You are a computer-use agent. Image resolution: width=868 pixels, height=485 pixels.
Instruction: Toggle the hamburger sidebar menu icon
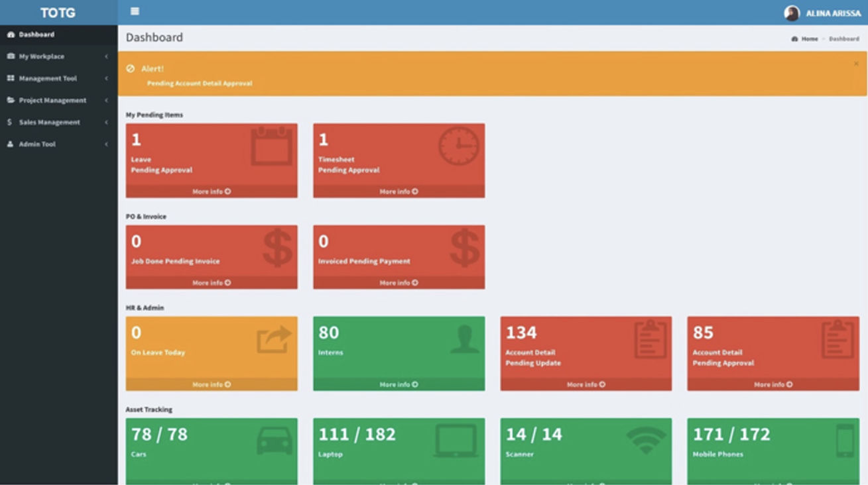tap(135, 12)
